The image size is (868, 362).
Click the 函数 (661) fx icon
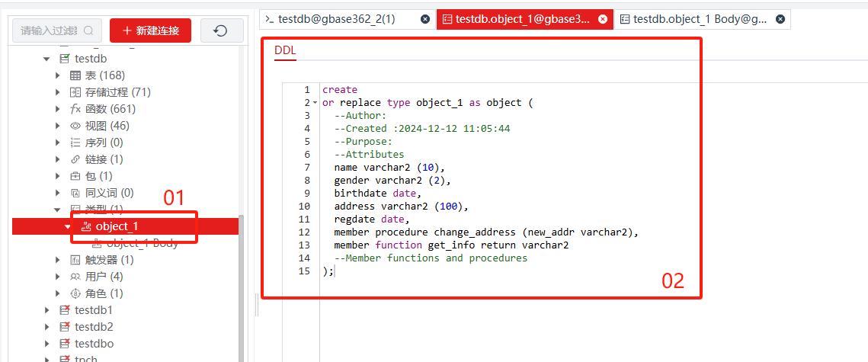click(x=75, y=109)
